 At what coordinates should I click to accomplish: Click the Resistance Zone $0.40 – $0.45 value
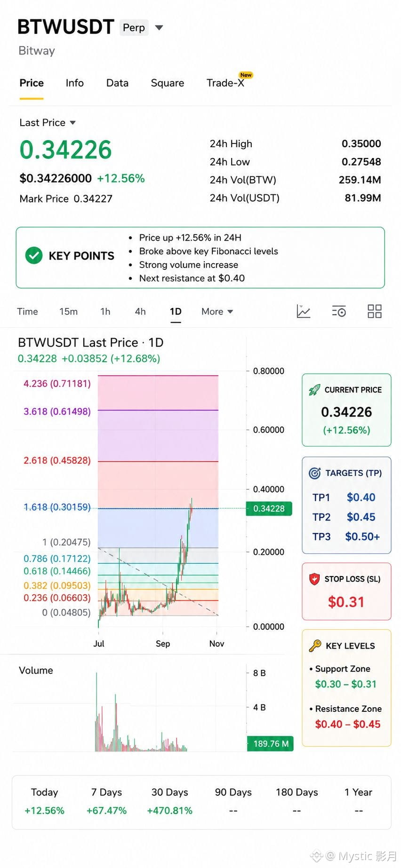[348, 724]
